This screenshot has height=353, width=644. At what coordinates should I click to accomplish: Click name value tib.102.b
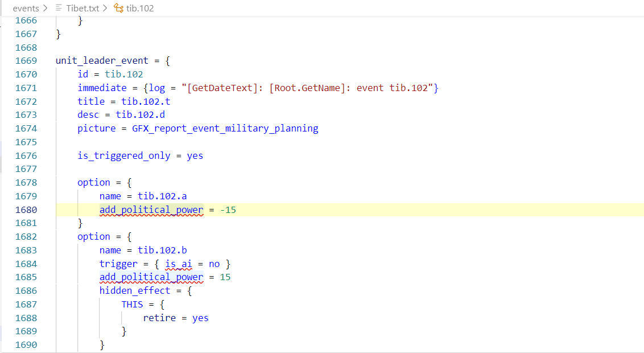point(162,251)
